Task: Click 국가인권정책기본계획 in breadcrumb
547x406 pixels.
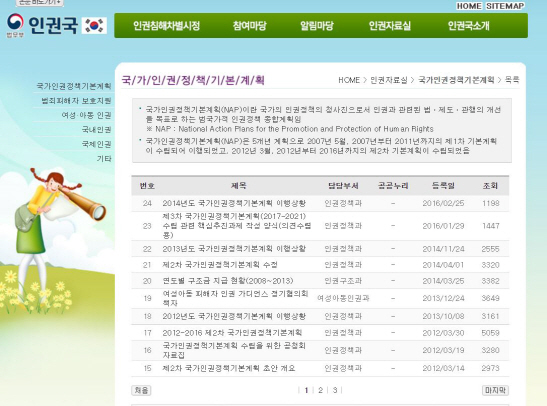Action: 456,80
